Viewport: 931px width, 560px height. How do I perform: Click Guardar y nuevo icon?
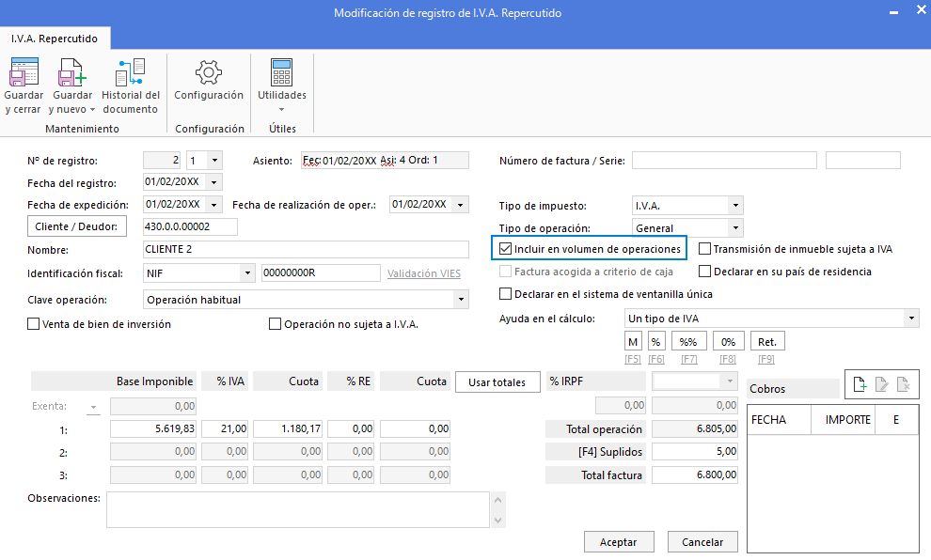tap(71, 71)
